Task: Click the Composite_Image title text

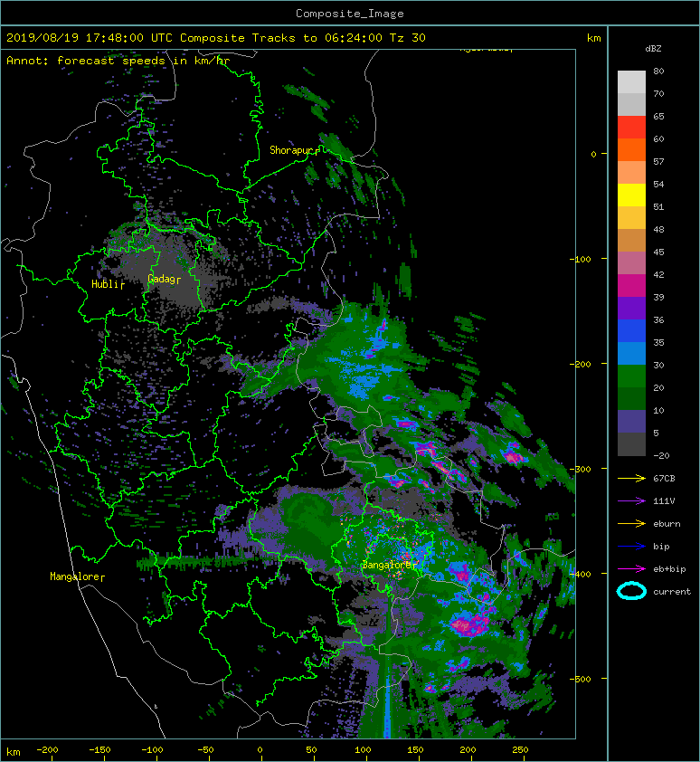Action: (x=350, y=14)
